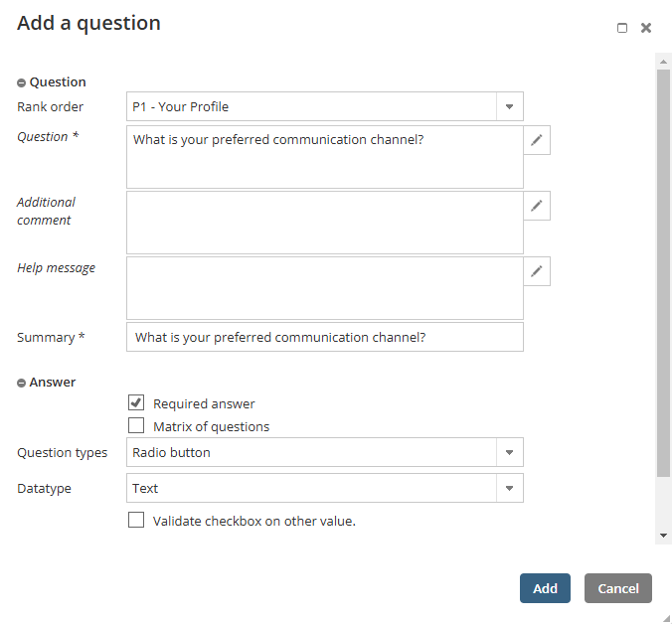
Task: Close the Add a question dialog
Action: tap(646, 28)
